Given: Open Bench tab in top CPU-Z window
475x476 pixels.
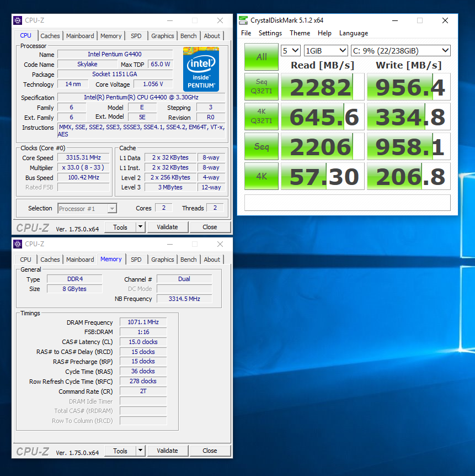Looking at the screenshot, I should [188, 36].
